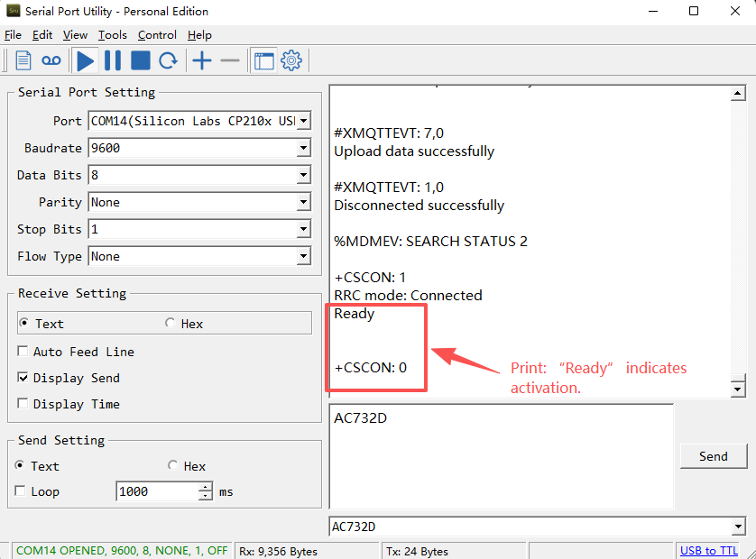Screen dimensions: 756x559
Task: Click the send text area containing AC732D
Action: [x=501, y=456]
